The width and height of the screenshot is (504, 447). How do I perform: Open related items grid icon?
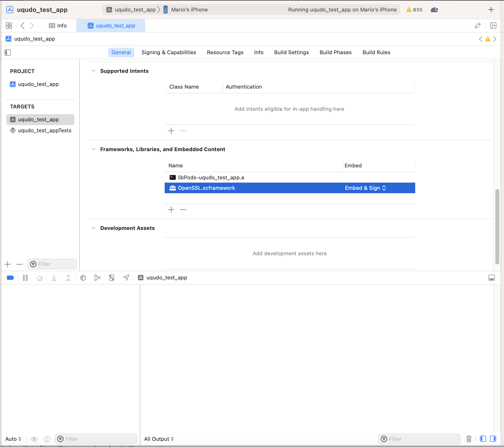[9, 26]
